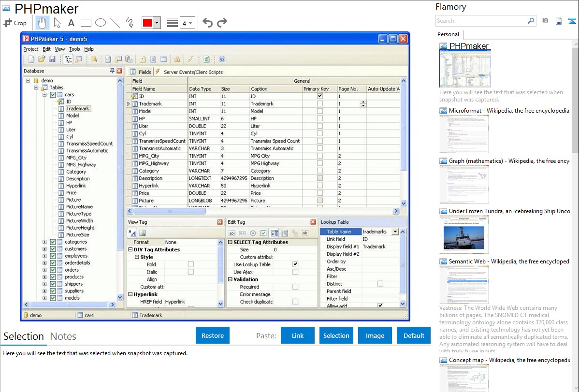Uncheck the employees table checkbox
Image resolution: width=579 pixels, height=392 pixels.
(x=53, y=256)
